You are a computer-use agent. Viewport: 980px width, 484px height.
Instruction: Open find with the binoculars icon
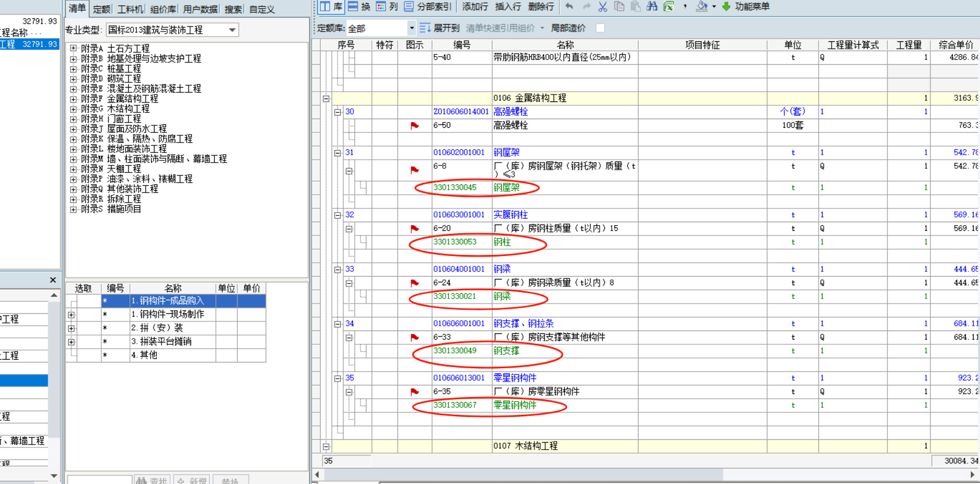coord(652,6)
